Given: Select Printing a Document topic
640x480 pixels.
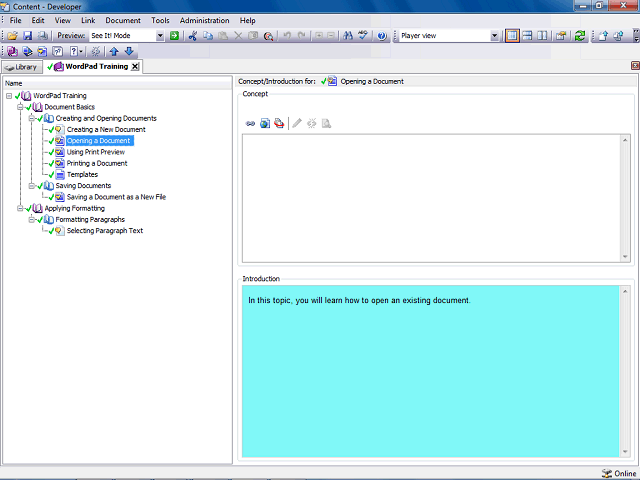Looking at the screenshot, I should click(x=97, y=163).
